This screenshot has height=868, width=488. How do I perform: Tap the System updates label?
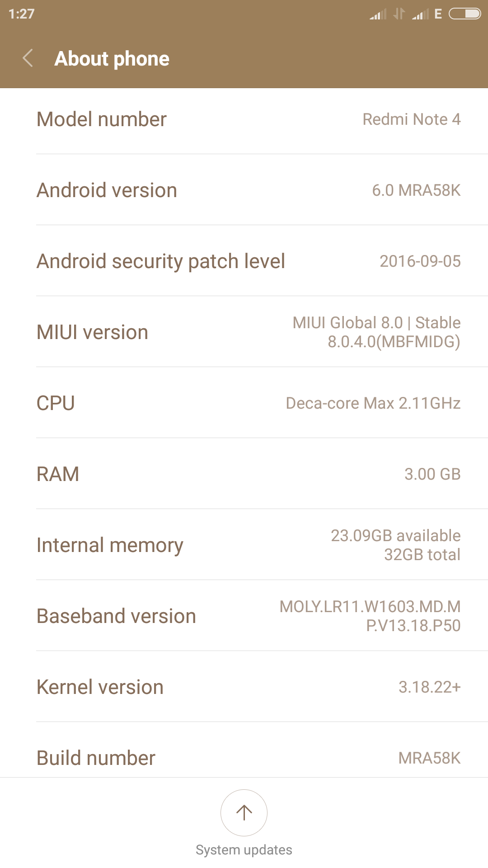244,850
